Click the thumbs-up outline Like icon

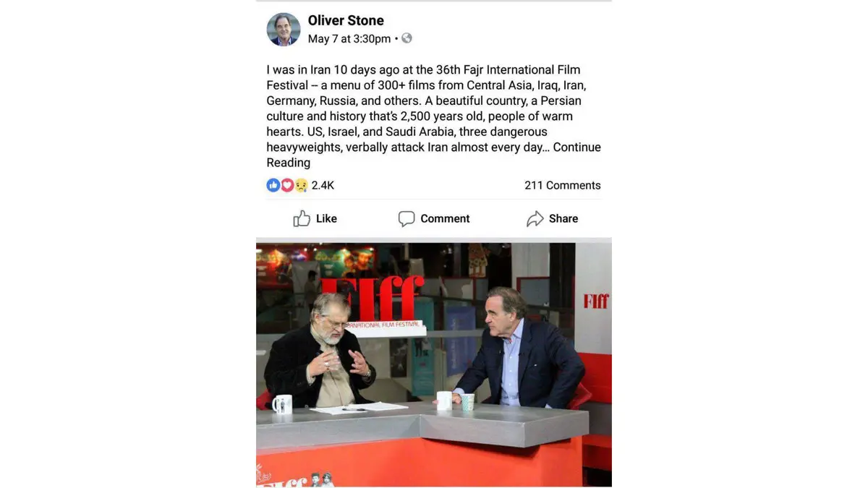coord(302,218)
